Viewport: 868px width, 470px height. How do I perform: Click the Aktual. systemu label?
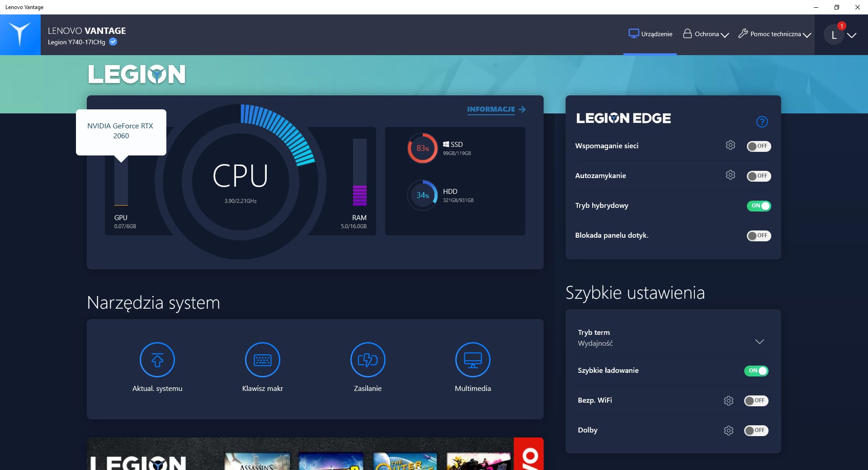157,388
